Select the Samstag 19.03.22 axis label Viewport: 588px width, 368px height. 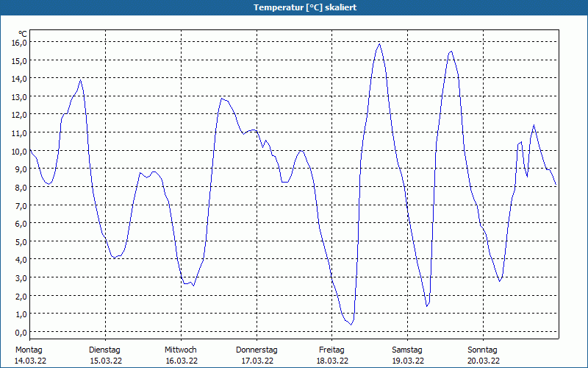(408, 355)
